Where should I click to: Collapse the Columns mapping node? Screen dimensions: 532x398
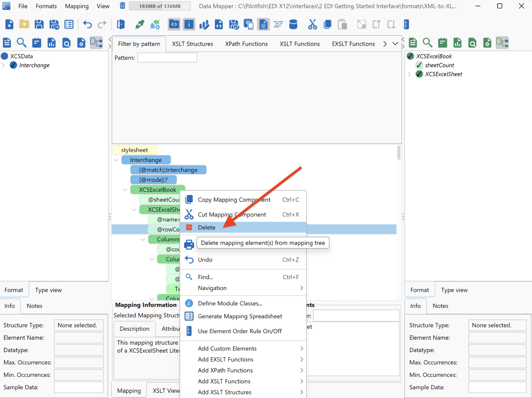[x=143, y=239]
